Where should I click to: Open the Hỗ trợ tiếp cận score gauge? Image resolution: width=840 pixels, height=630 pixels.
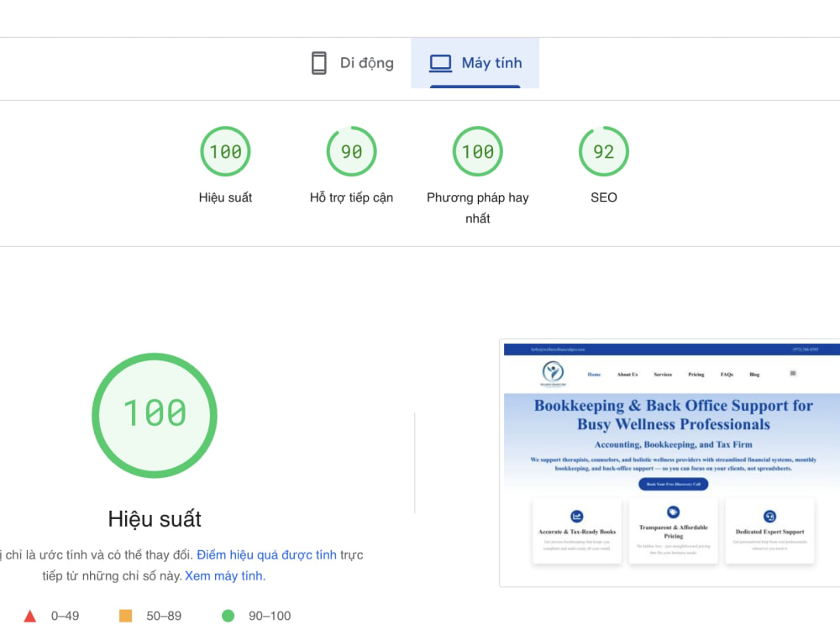(351, 151)
